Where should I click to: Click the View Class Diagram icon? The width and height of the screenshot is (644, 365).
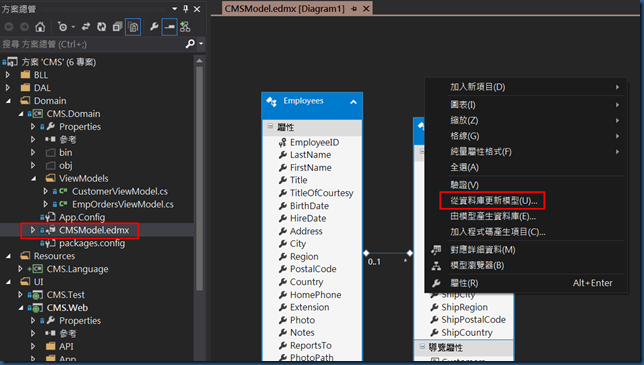(x=185, y=27)
